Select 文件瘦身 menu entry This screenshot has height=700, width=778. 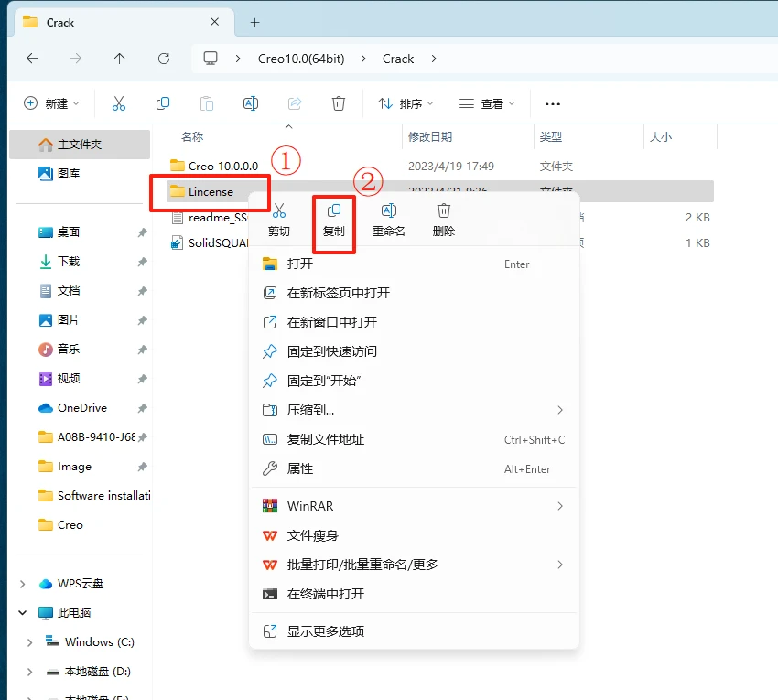[x=414, y=535]
